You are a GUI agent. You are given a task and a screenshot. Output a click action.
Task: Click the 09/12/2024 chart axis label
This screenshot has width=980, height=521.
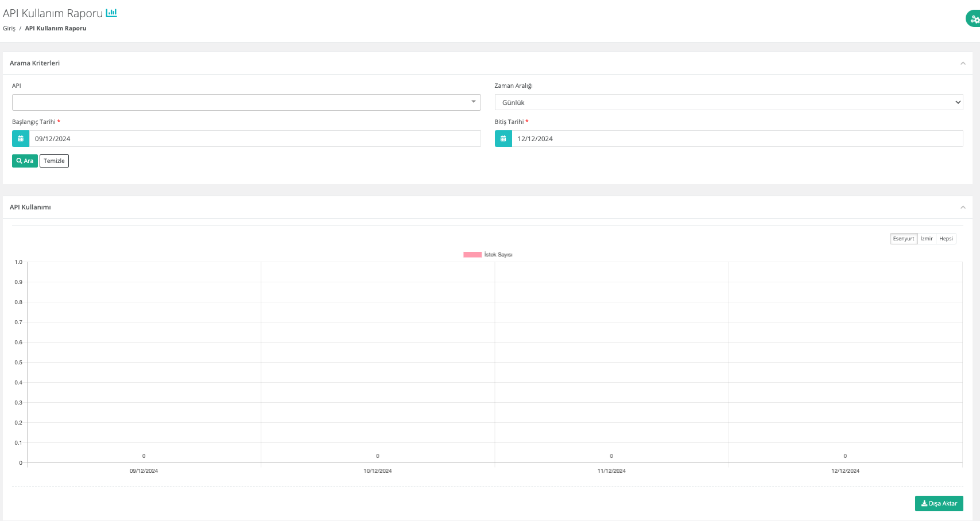(144, 471)
